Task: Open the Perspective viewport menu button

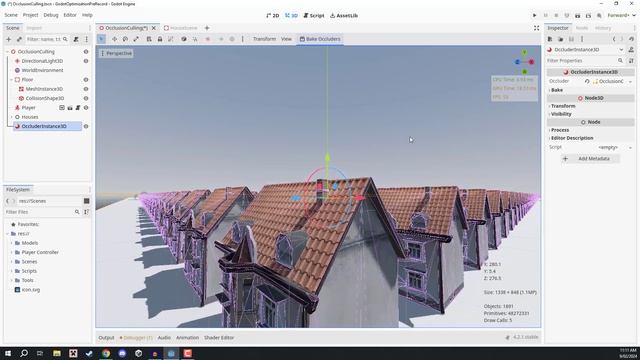Action: click(117, 53)
